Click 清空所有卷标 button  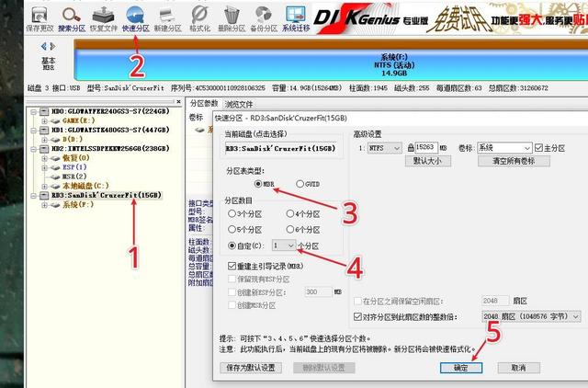[514, 161]
